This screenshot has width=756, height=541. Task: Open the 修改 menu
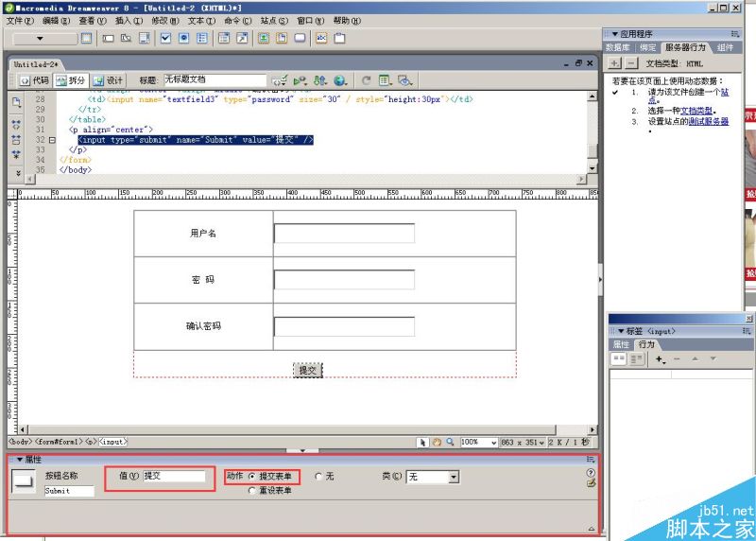[164, 21]
